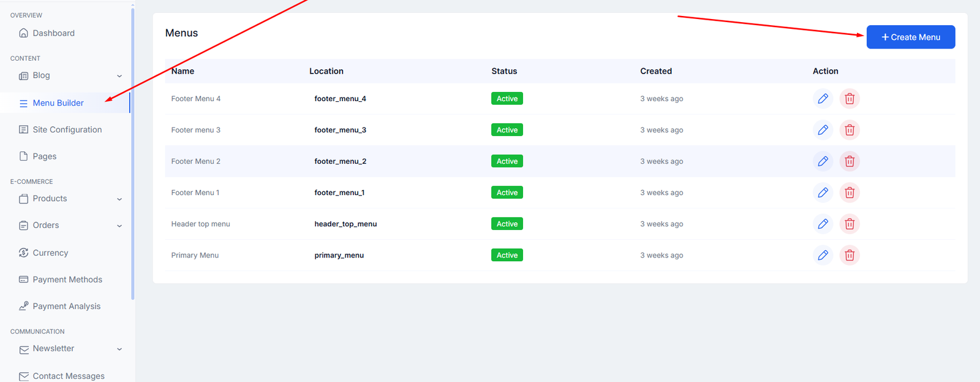Click the trash icon for Footer Menu 1
This screenshot has height=382, width=980.
click(x=850, y=193)
